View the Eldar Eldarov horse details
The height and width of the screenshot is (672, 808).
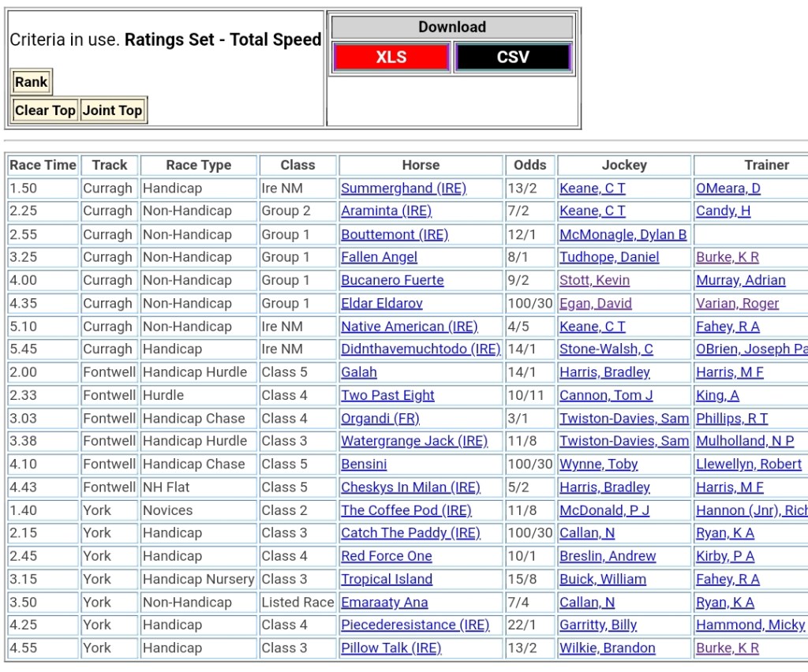[x=381, y=303]
